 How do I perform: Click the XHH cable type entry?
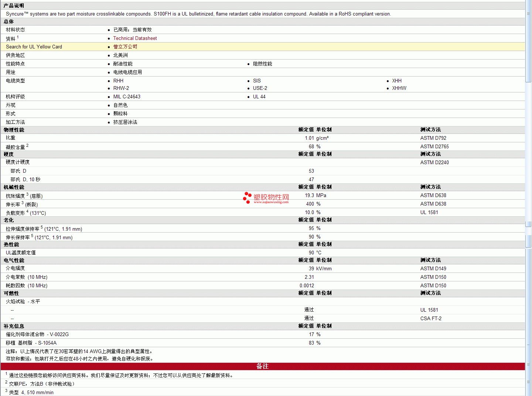pos(397,81)
